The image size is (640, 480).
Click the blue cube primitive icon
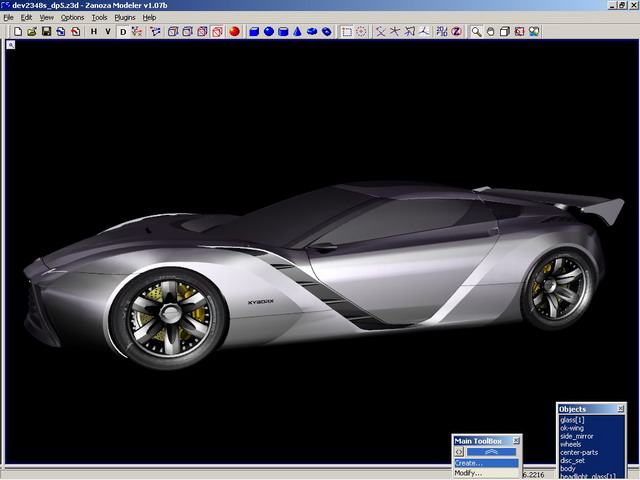[254, 31]
